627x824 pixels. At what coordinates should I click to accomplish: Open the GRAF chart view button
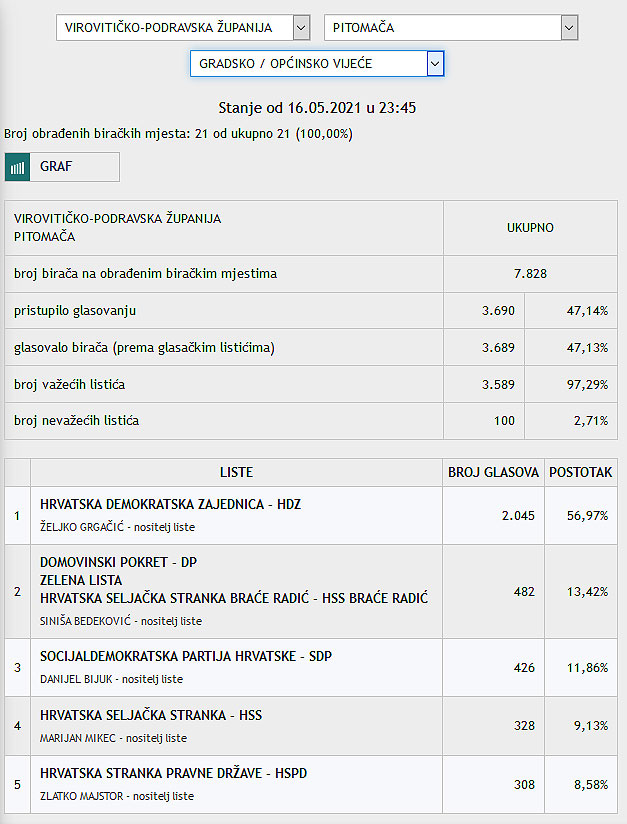point(63,167)
